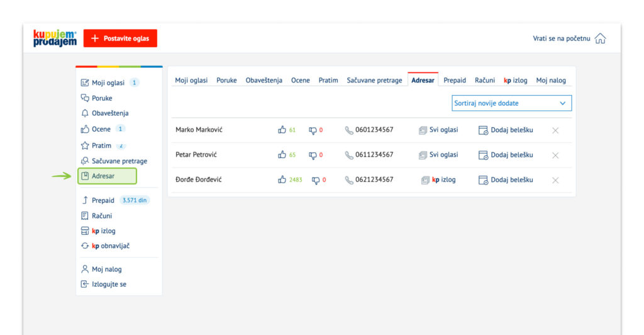
Task: Click thumbs-down icon in Petar Petrović row
Action: [313, 156]
